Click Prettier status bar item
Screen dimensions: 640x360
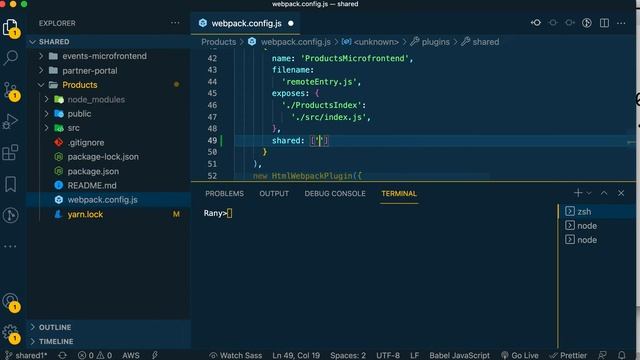(568, 355)
